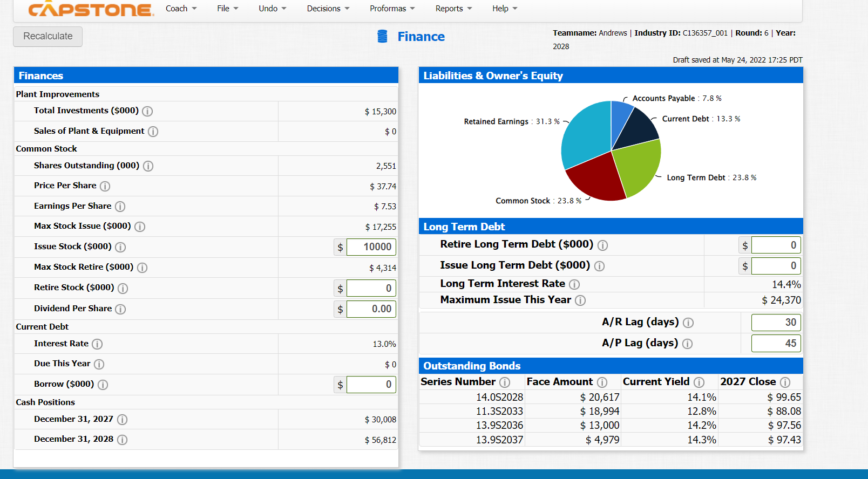
Task: Expand the File menu
Action: 228,9
